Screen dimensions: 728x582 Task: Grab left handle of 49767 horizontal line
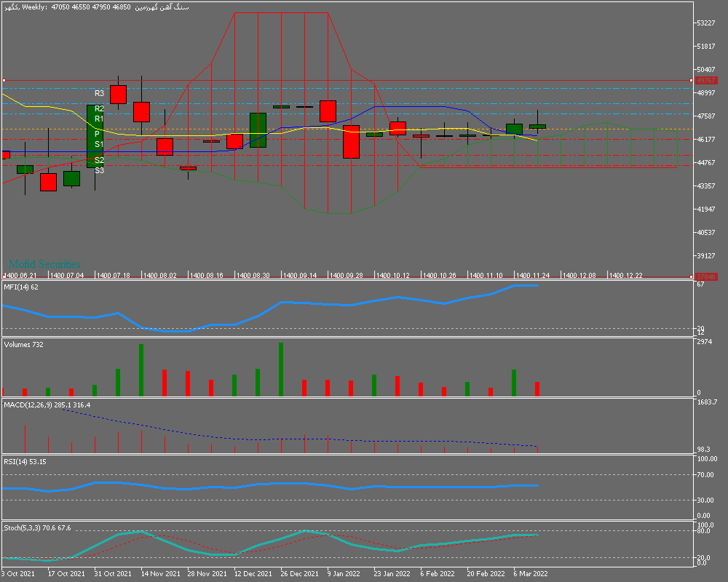(4, 80)
